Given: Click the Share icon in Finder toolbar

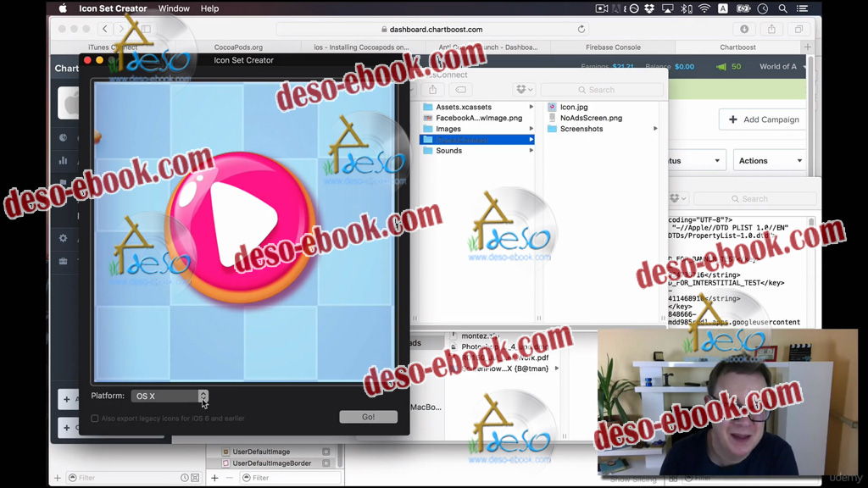Looking at the screenshot, I should click(x=432, y=89).
